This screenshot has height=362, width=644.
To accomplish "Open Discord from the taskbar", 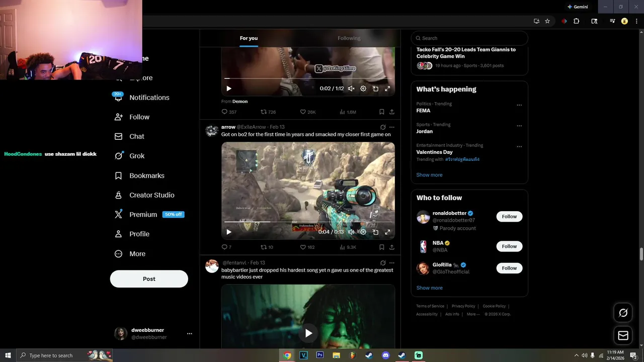I will [385, 355].
